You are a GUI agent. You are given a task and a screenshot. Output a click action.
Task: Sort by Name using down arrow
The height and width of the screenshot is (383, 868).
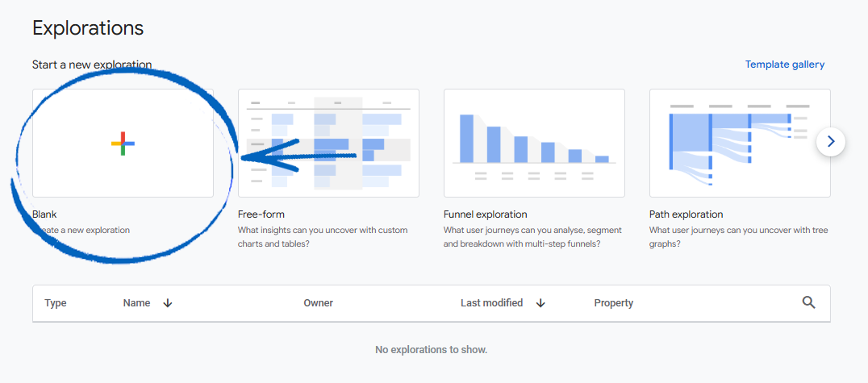click(x=168, y=302)
